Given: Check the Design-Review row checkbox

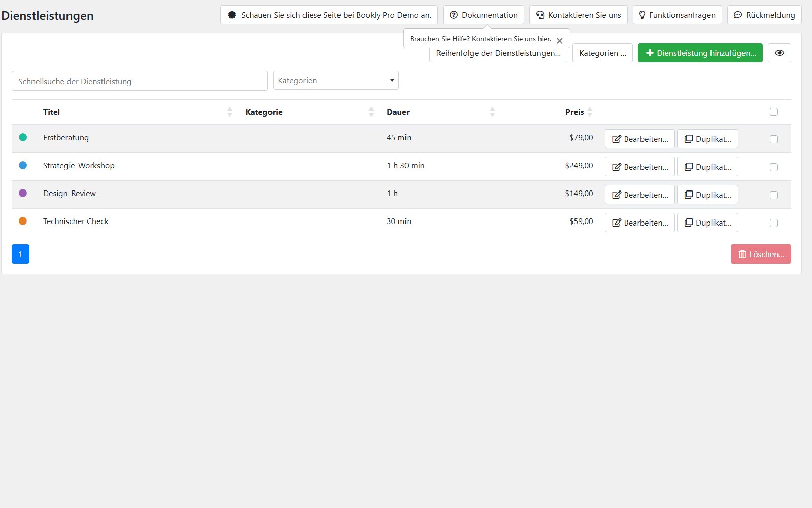Looking at the screenshot, I should tap(774, 195).
